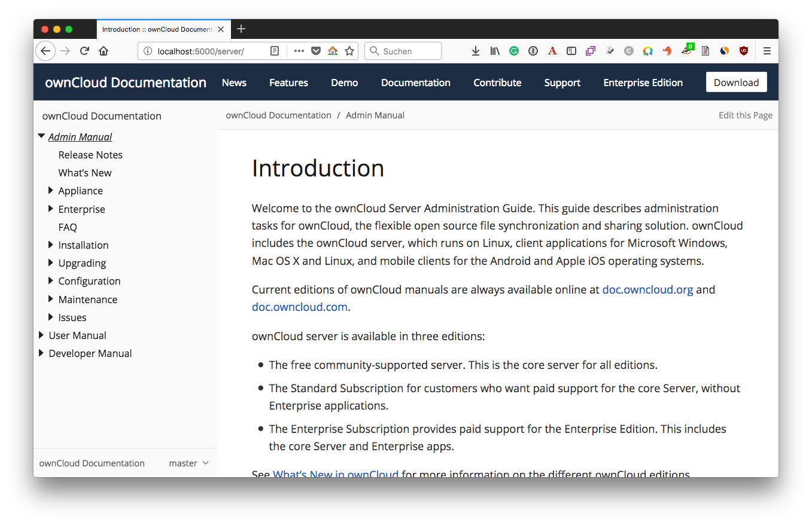
Task: Click the Download button
Action: [x=737, y=83]
